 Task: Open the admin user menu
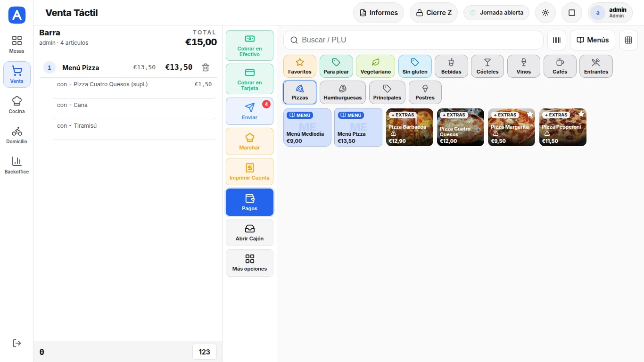(610, 13)
